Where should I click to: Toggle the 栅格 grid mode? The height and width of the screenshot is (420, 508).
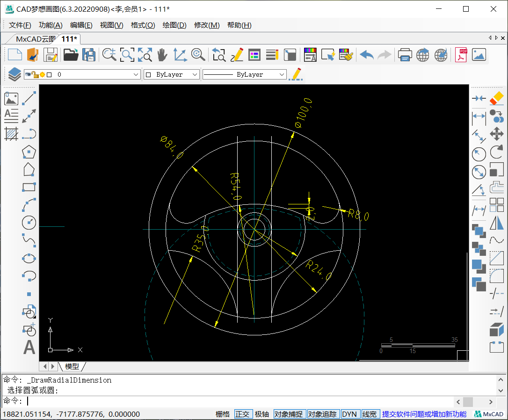coord(223,414)
